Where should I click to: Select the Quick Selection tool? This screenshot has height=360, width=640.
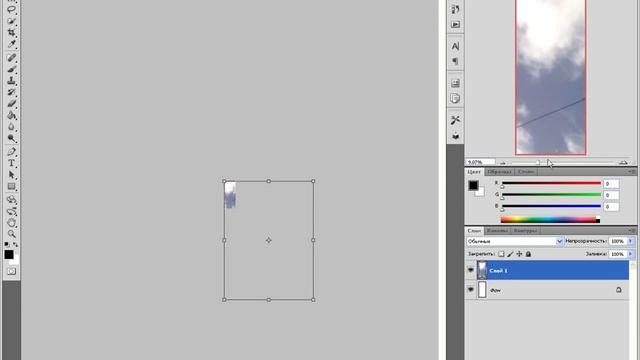(11, 20)
